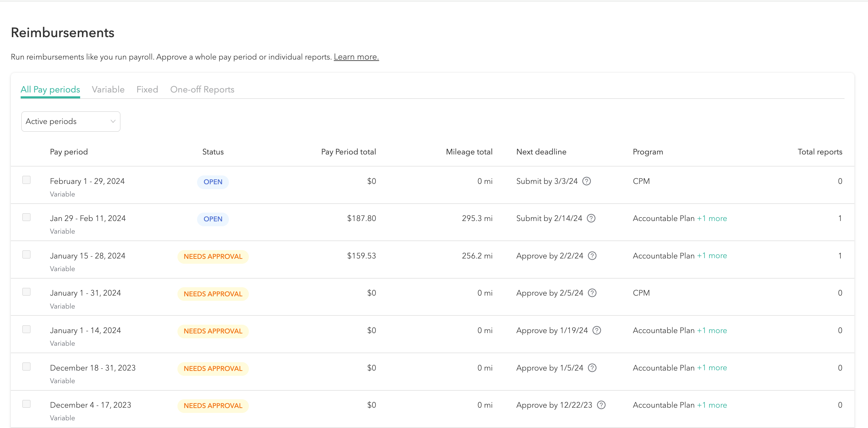Screen dimensions: 868x428
Task: Switch to the Variable tab
Action: click(x=108, y=90)
